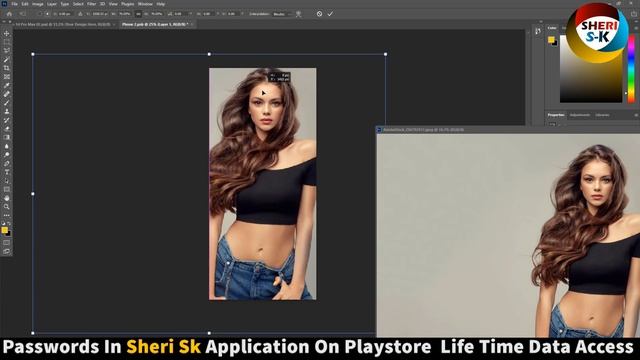Toggle the relative positioning triangle icon
The width and height of the screenshot is (640, 360).
(80, 14)
